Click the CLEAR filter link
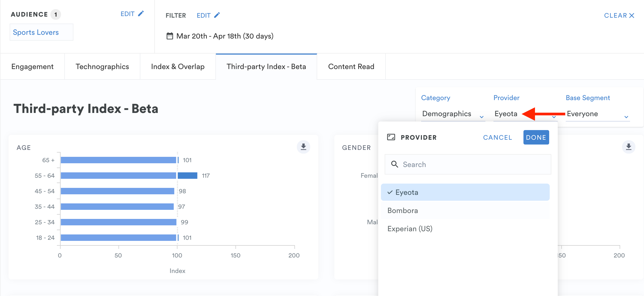The height and width of the screenshot is (296, 644). (619, 16)
